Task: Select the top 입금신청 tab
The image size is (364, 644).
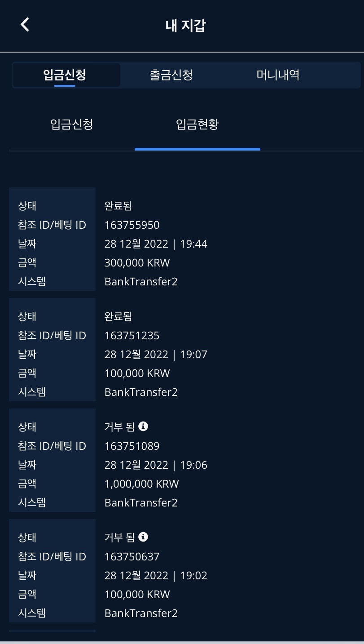Action: tap(65, 75)
